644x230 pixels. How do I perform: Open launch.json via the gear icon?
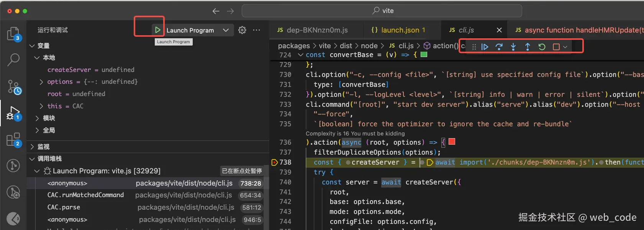(242, 30)
